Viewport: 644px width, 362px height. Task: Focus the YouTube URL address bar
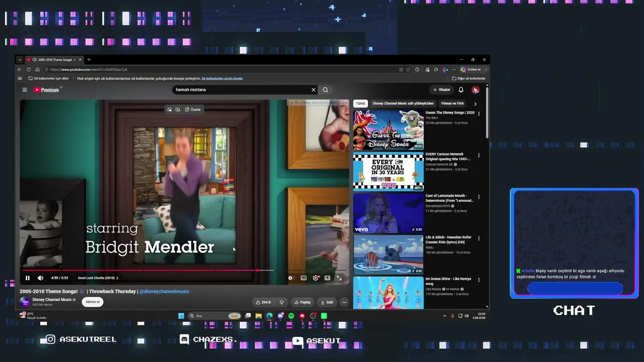tap(221, 69)
